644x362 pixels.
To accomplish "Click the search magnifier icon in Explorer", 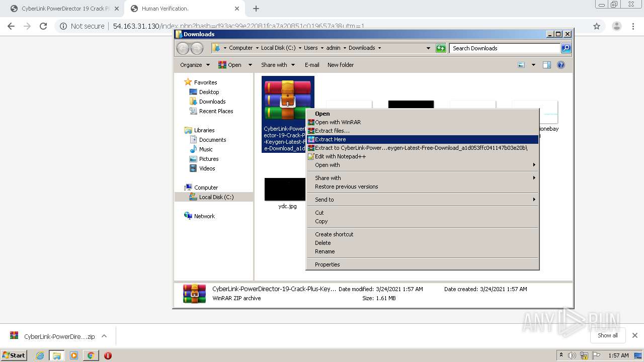I will coord(566,48).
